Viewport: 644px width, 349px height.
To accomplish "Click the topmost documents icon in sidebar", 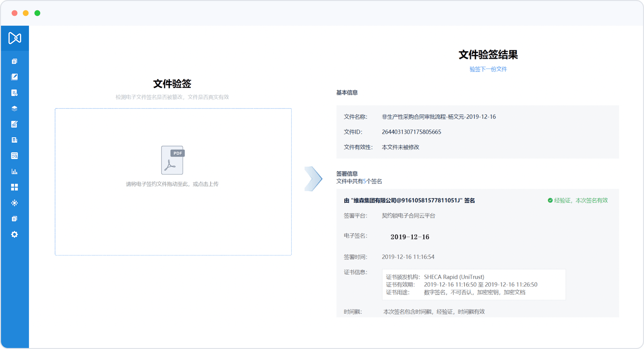I will point(14,61).
